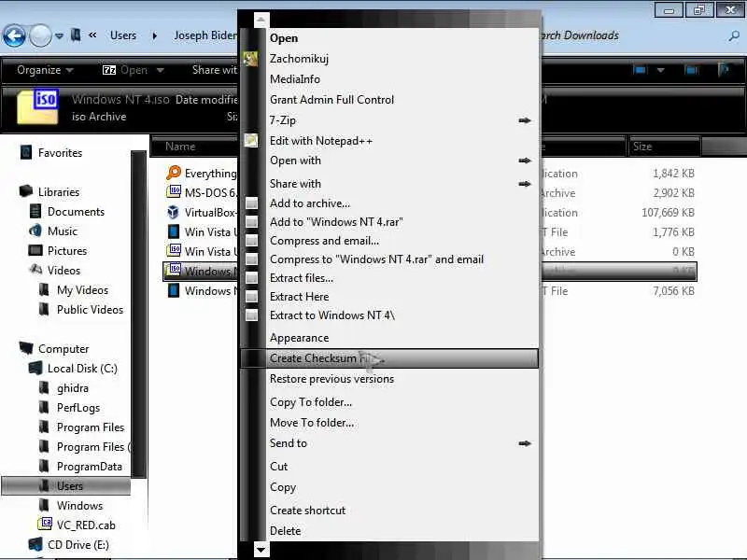
Task: Select Libraries in navigation pane
Action: [x=59, y=192]
